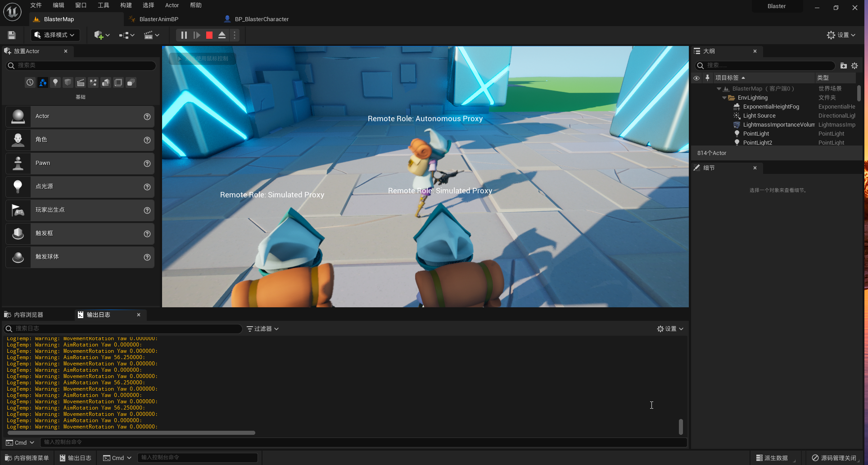Select the 触发球体 trigger sphere entry

tap(80, 257)
